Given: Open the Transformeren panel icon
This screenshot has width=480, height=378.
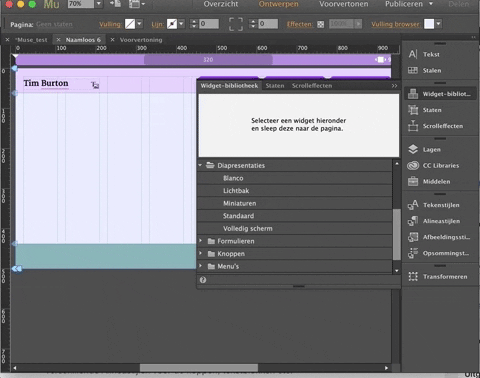Looking at the screenshot, I should 413,276.
